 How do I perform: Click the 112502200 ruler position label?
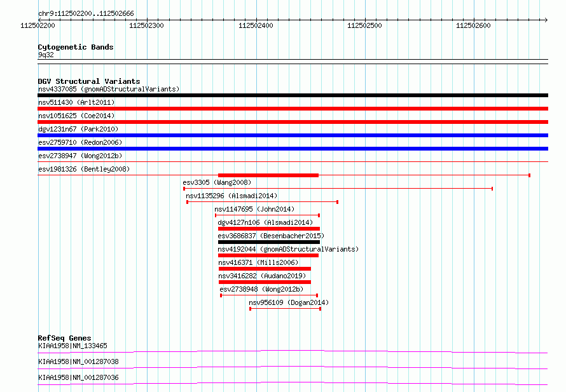coord(38,25)
